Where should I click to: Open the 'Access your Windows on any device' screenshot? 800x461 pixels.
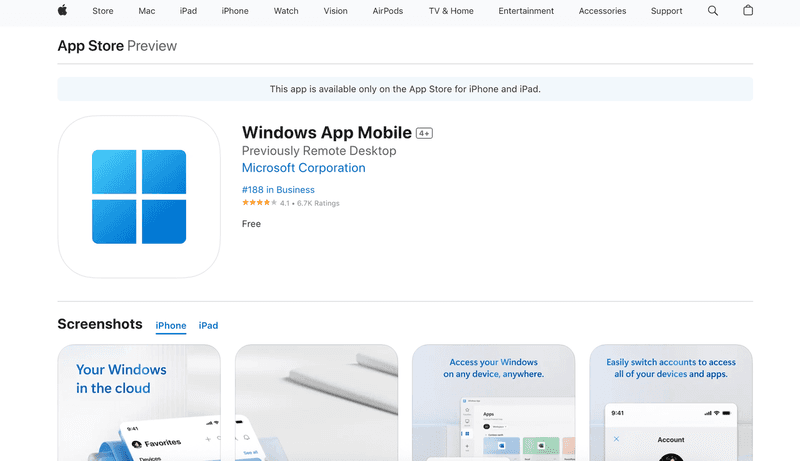tap(493, 403)
